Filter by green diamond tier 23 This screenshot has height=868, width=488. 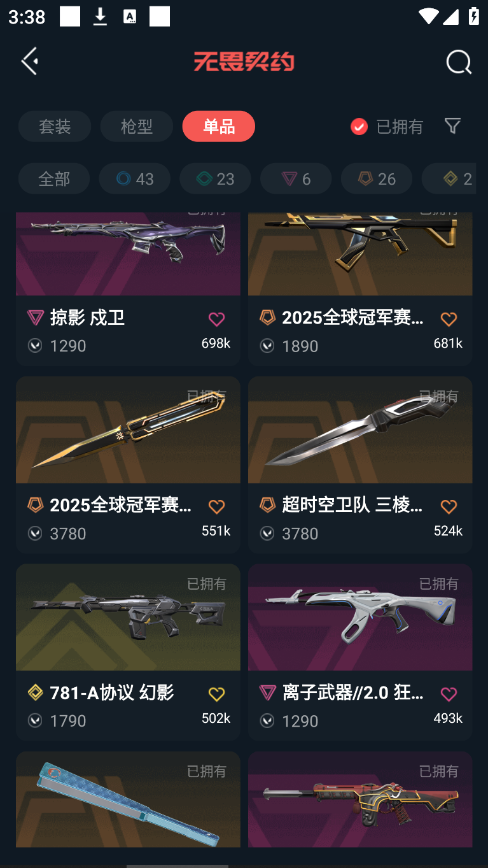click(x=215, y=178)
